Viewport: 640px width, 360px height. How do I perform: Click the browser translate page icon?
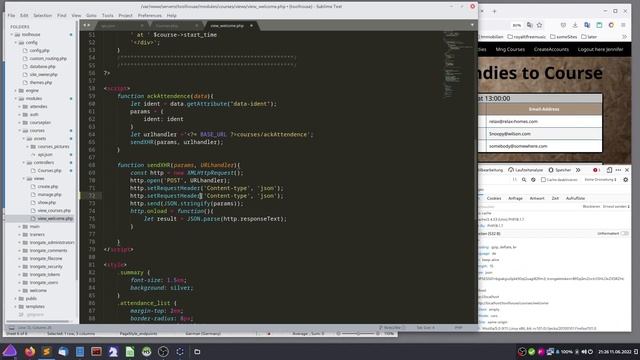529,25
